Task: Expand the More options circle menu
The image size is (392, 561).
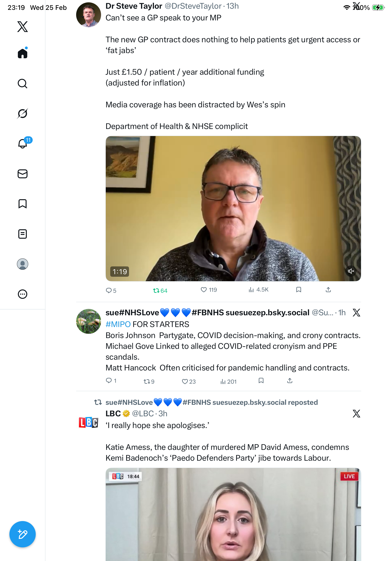Action: point(23,294)
